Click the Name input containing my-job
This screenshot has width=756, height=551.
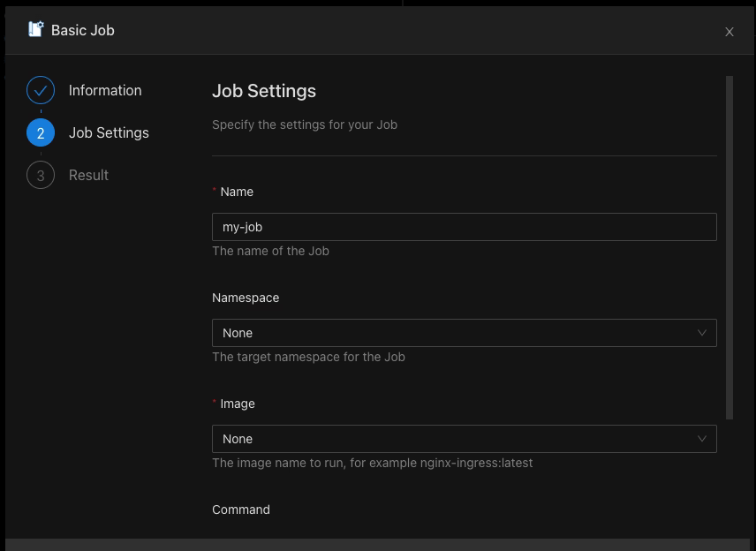coord(464,226)
